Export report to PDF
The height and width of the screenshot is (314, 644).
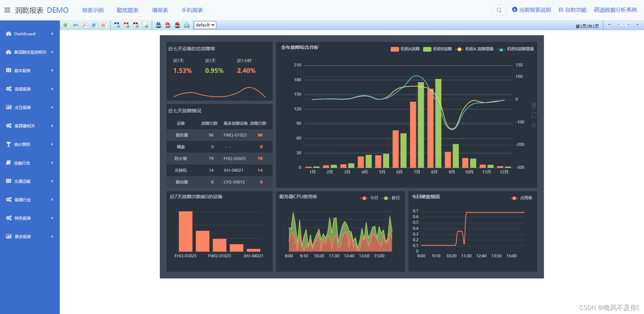(85, 25)
